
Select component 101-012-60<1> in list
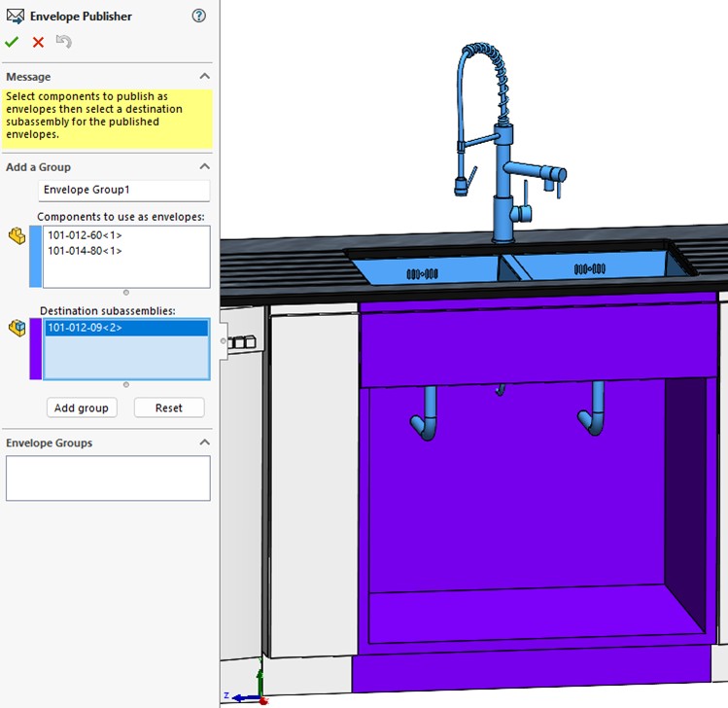[85, 235]
